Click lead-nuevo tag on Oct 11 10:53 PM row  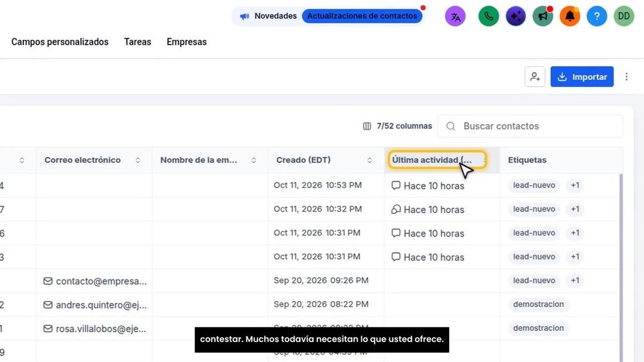coord(534,185)
